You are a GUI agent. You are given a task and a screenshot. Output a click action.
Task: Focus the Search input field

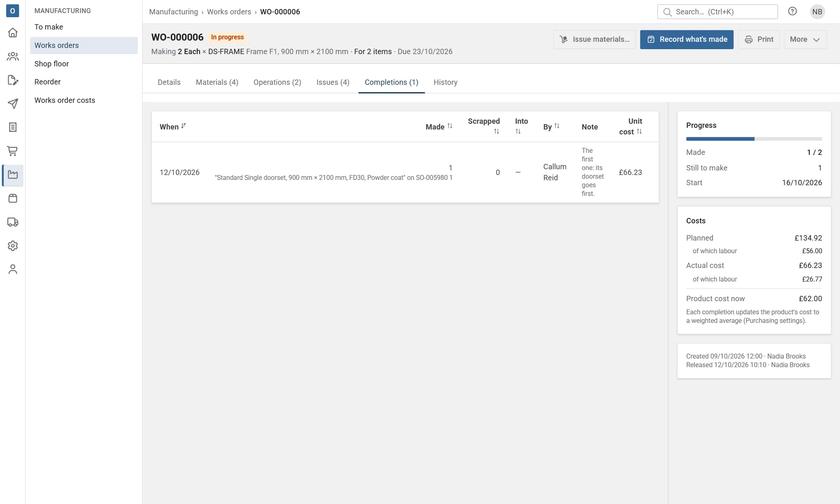(717, 12)
